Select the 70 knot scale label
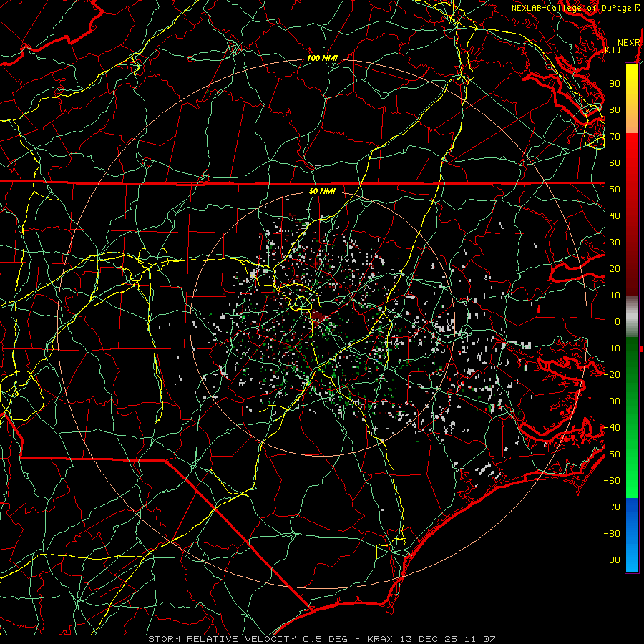This screenshot has width=644, height=644. click(615, 137)
